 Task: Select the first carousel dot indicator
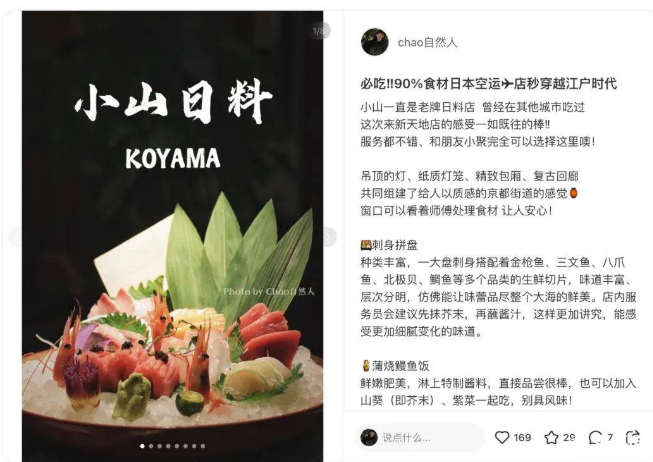pos(142,446)
